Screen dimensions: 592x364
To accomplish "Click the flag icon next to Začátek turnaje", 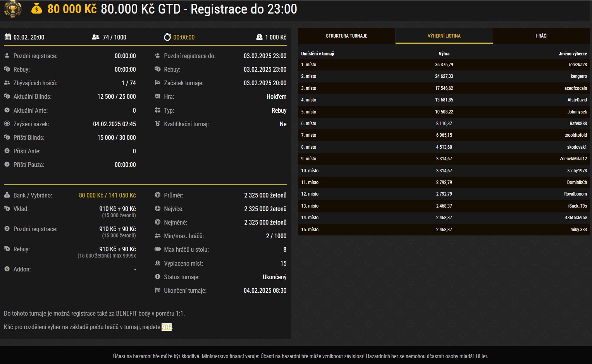I will tap(157, 83).
